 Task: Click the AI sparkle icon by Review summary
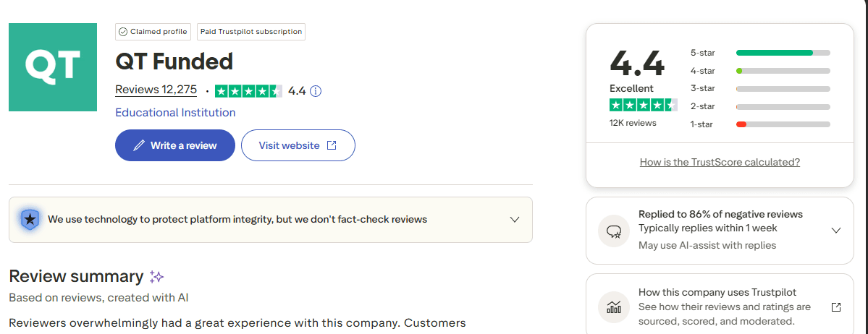click(x=156, y=277)
